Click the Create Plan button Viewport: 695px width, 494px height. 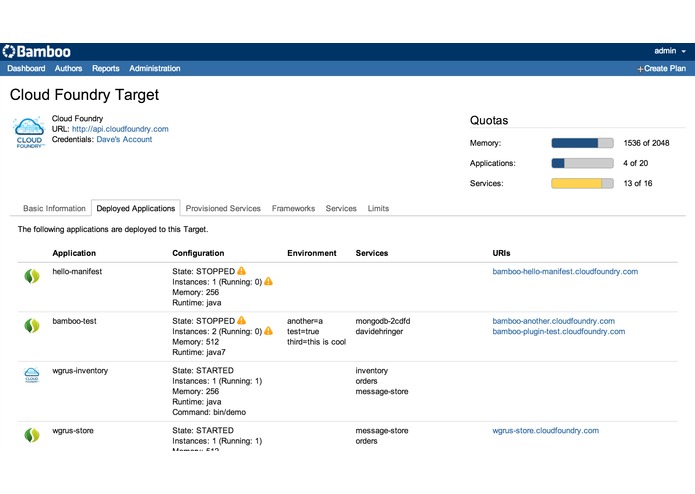click(661, 69)
